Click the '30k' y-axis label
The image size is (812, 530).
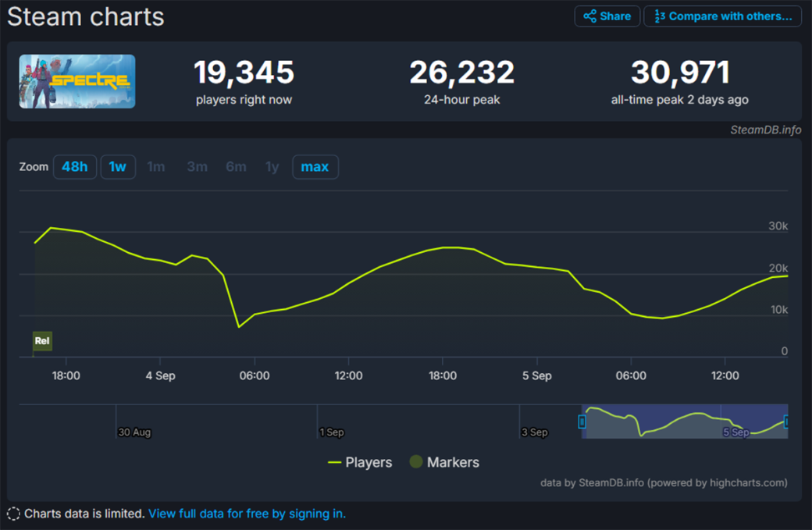click(x=778, y=226)
